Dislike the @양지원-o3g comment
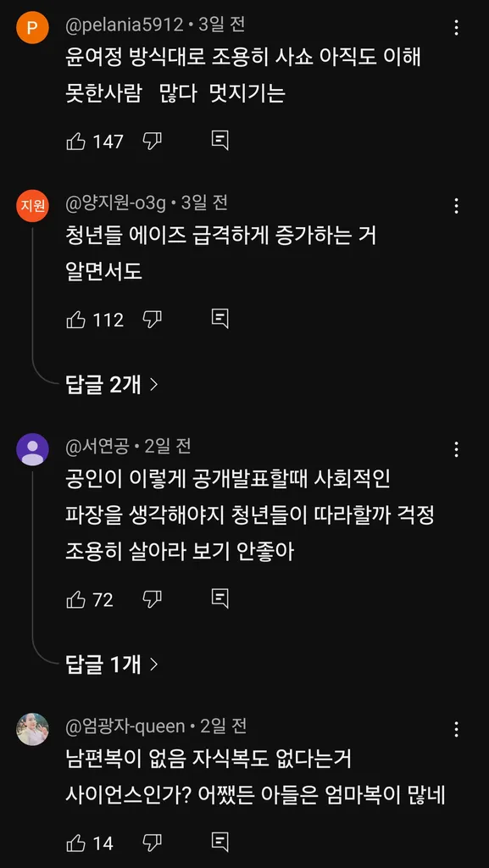Viewport: 489px width, 868px height. (x=152, y=320)
